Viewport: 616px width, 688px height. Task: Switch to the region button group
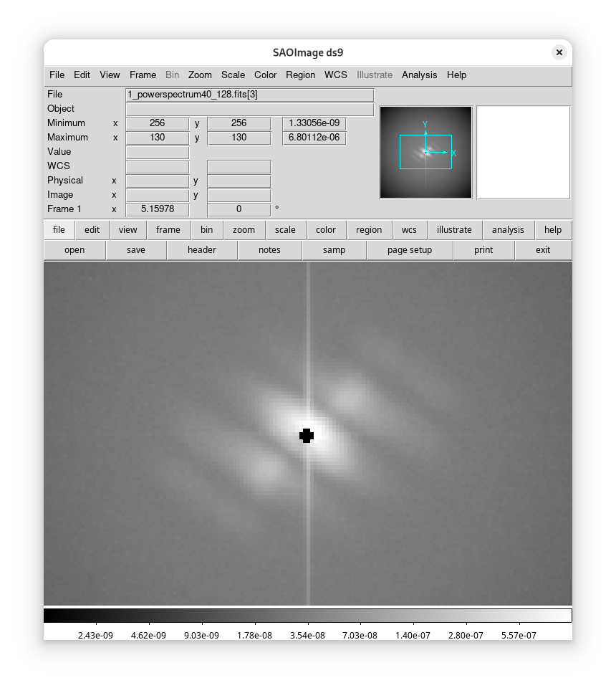point(368,230)
